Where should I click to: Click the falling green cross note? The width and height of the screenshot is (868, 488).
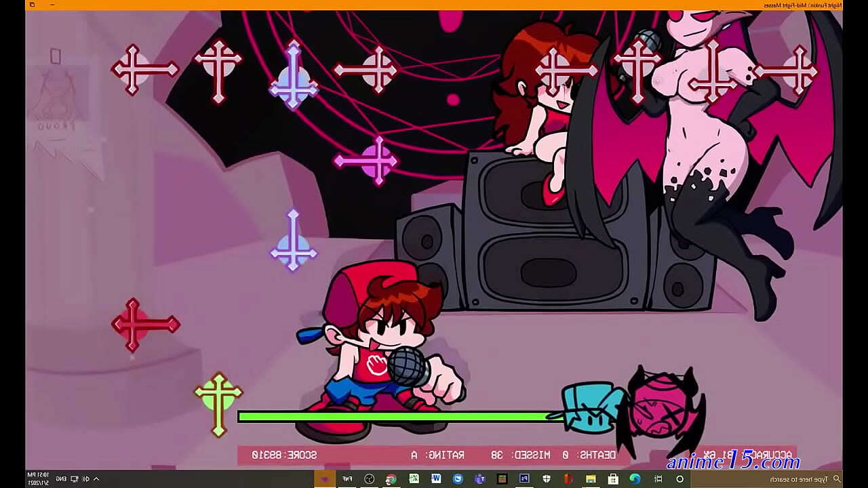click(x=218, y=403)
